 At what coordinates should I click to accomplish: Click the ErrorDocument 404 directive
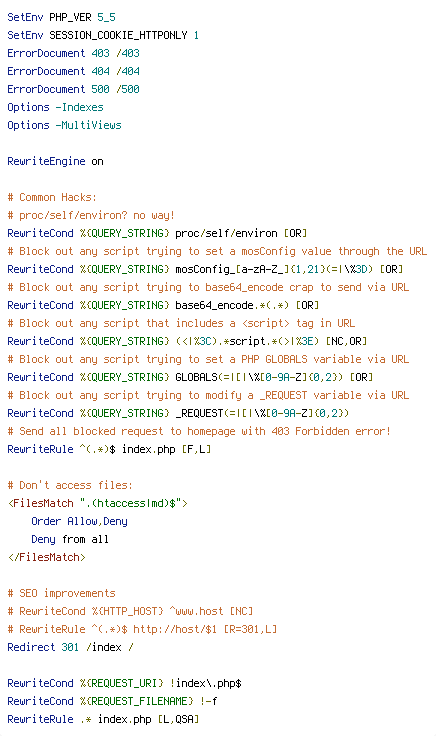click(x=73, y=71)
